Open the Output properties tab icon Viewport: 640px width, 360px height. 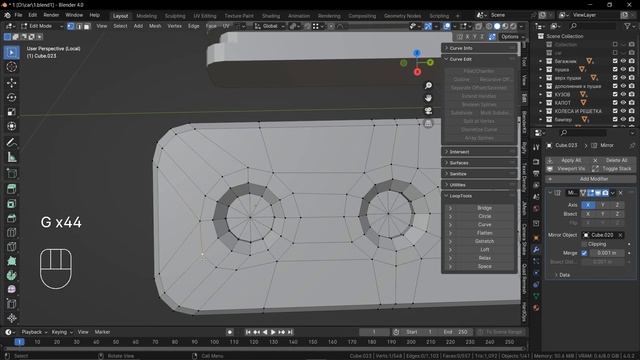(536, 173)
